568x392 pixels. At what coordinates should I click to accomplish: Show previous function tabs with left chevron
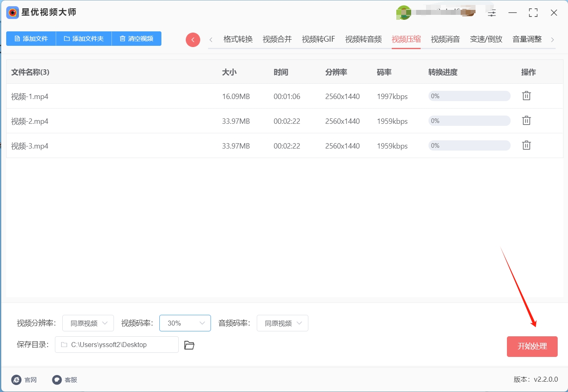point(211,40)
